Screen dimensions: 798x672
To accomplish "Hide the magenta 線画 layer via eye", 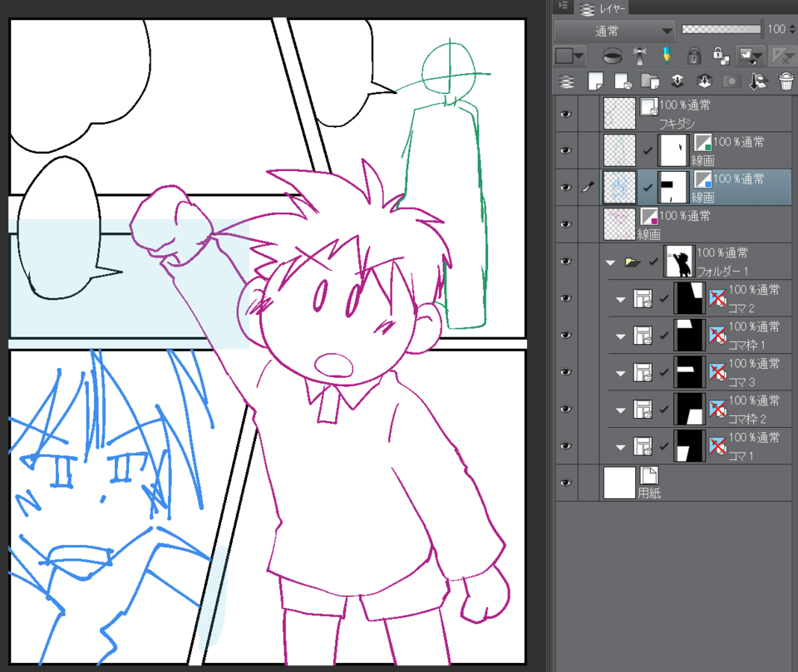I will pyautogui.click(x=566, y=224).
